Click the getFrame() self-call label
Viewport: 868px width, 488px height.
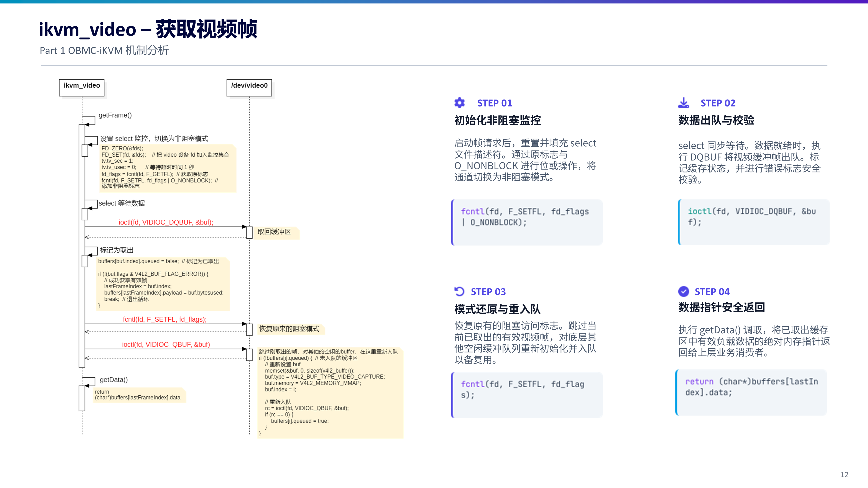coord(115,115)
